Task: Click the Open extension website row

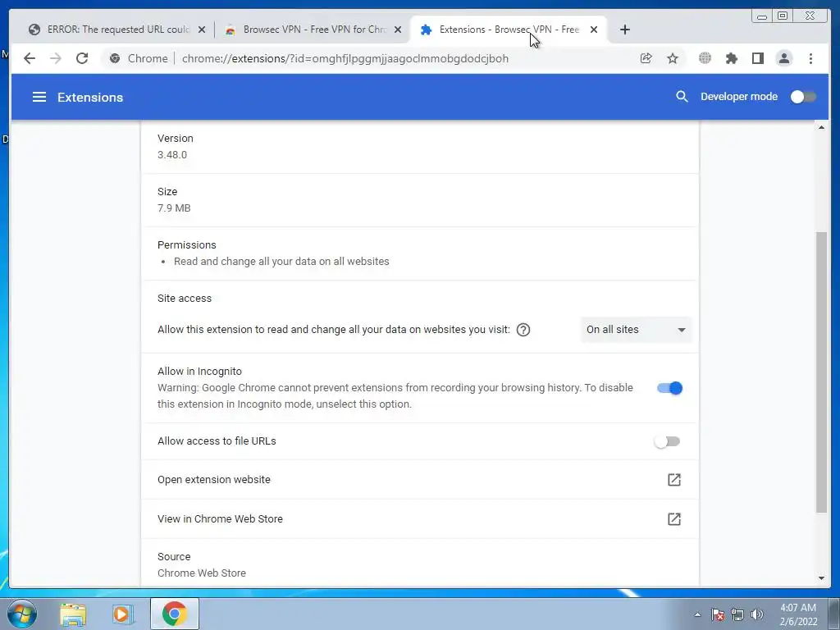Action: click(420, 479)
